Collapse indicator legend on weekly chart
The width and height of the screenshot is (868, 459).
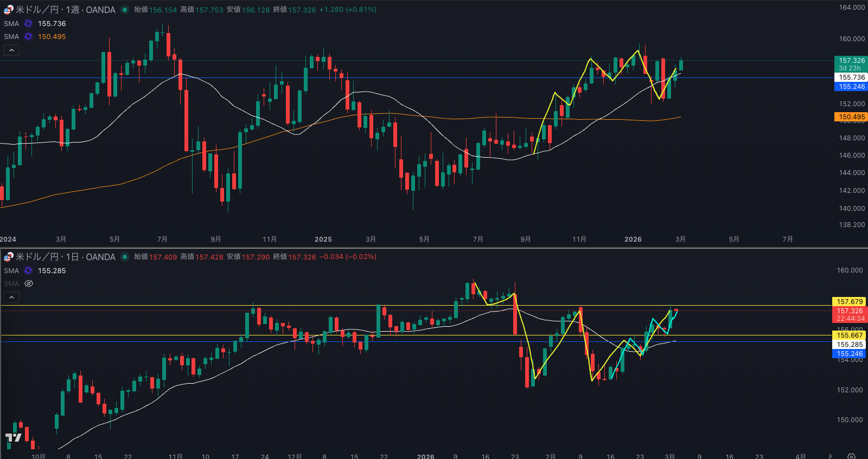(11, 50)
